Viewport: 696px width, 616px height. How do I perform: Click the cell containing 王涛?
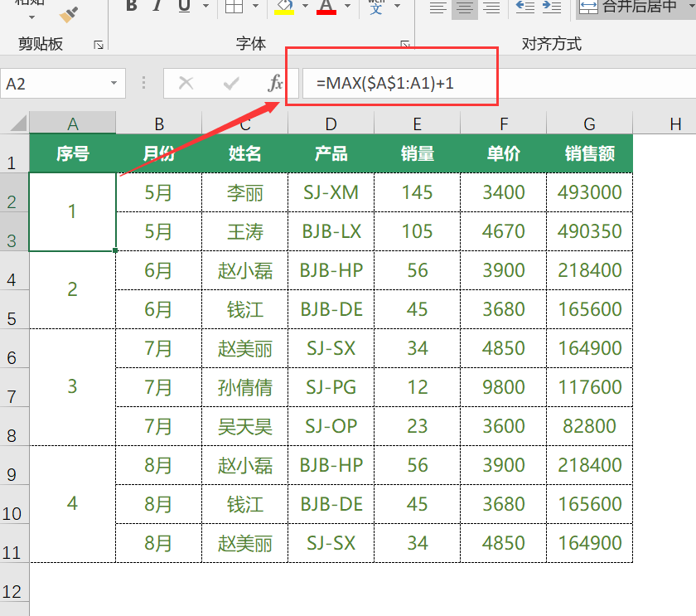tap(245, 231)
